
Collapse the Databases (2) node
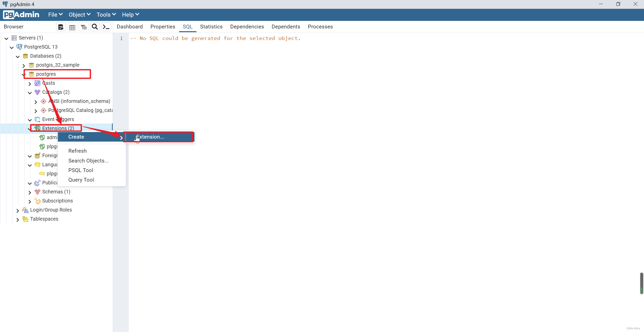coord(18,56)
